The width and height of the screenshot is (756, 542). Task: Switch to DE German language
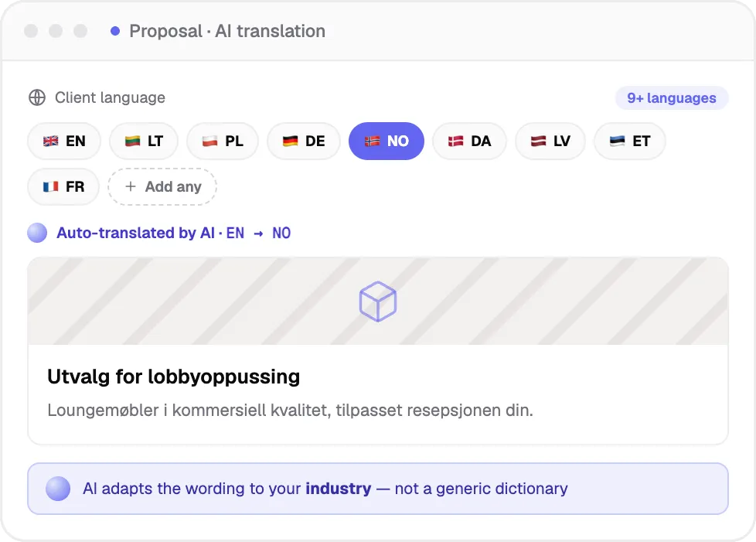pos(303,141)
